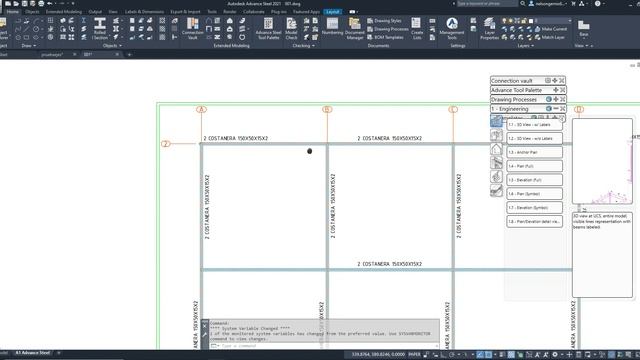Toggle layer on/off lightbulb icon
The width and height of the screenshot is (640, 360).
[504, 21]
